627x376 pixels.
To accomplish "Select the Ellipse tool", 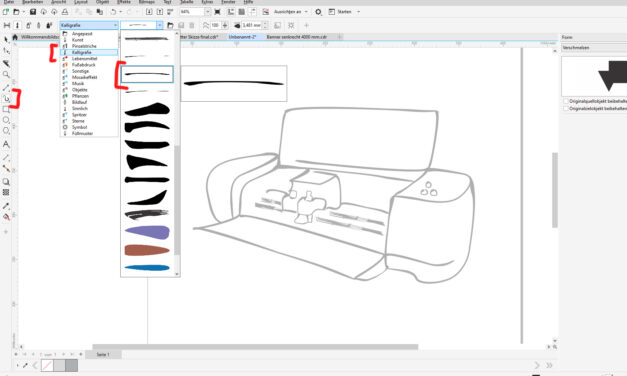I will coord(6,120).
